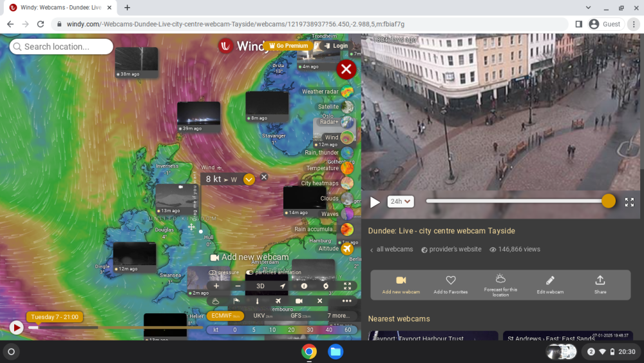Select the GFS forecast model
The image size is (644, 363).
301,316
